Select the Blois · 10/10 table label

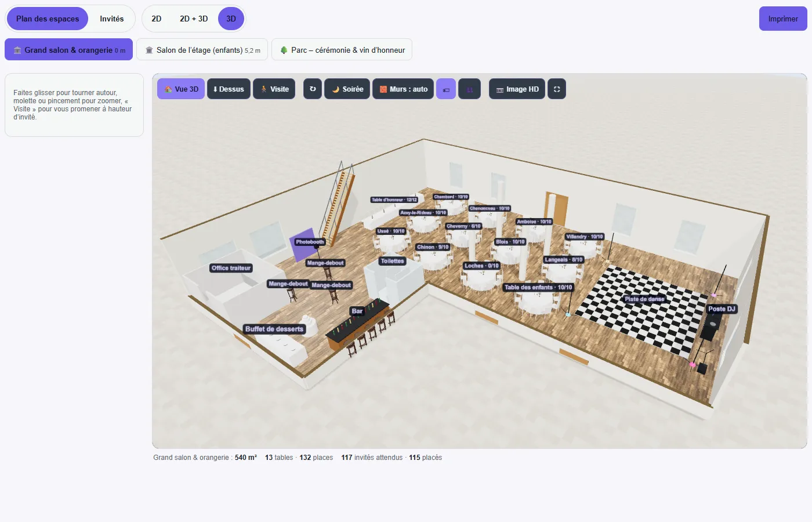tap(510, 242)
